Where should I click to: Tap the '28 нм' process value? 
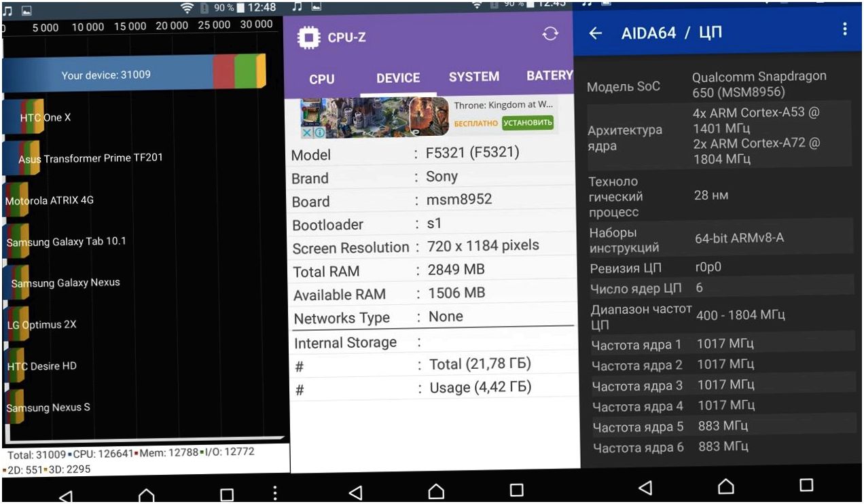tap(711, 196)
